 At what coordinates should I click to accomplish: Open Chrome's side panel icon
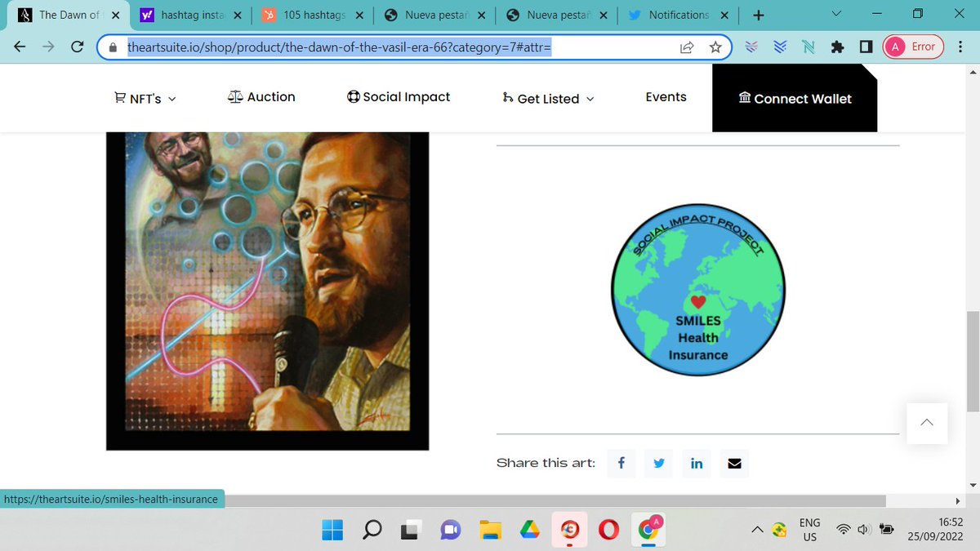[866, 47]
